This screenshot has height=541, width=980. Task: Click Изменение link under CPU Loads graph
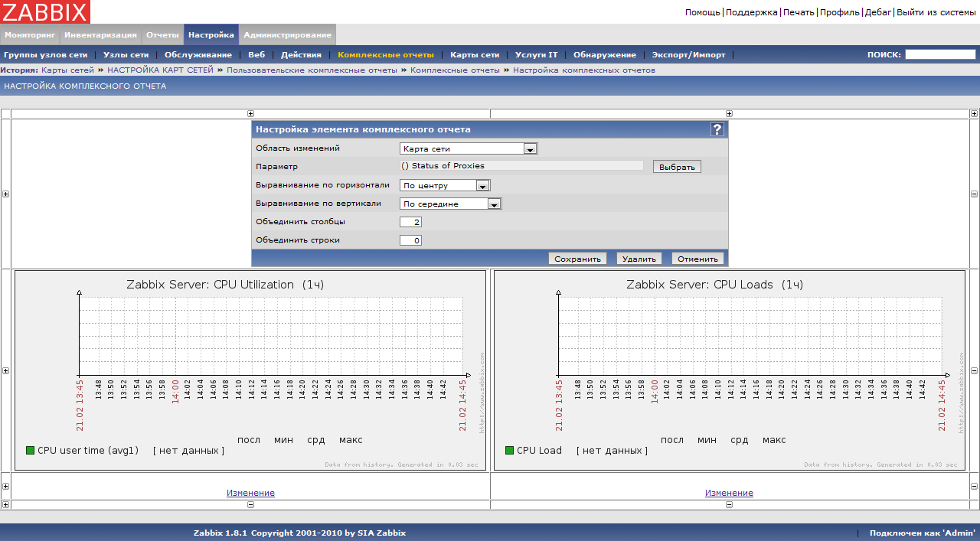pos(729,493)
